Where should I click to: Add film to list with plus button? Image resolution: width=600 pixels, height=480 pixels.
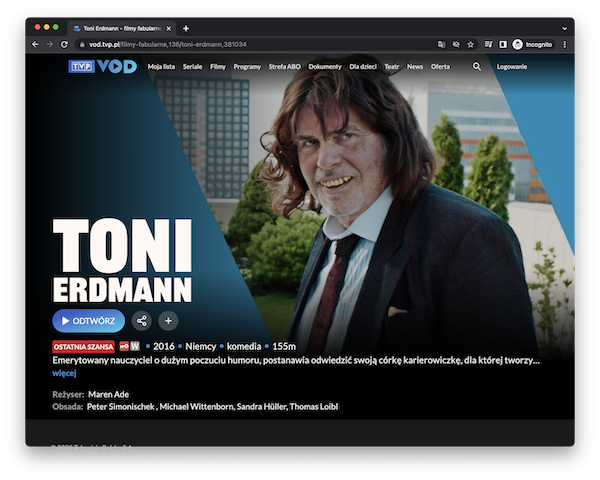[168, 321]
